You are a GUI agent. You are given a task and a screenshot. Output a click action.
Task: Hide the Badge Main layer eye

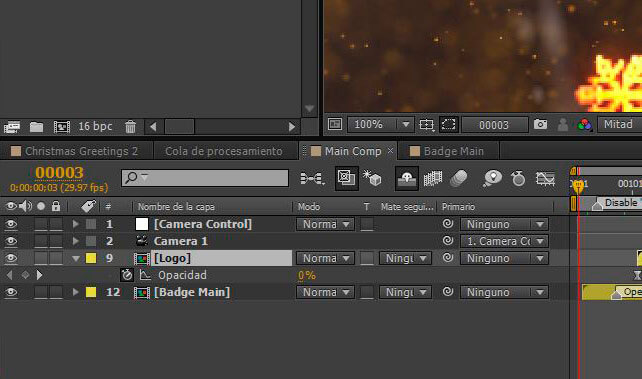(x=11, y=292)
